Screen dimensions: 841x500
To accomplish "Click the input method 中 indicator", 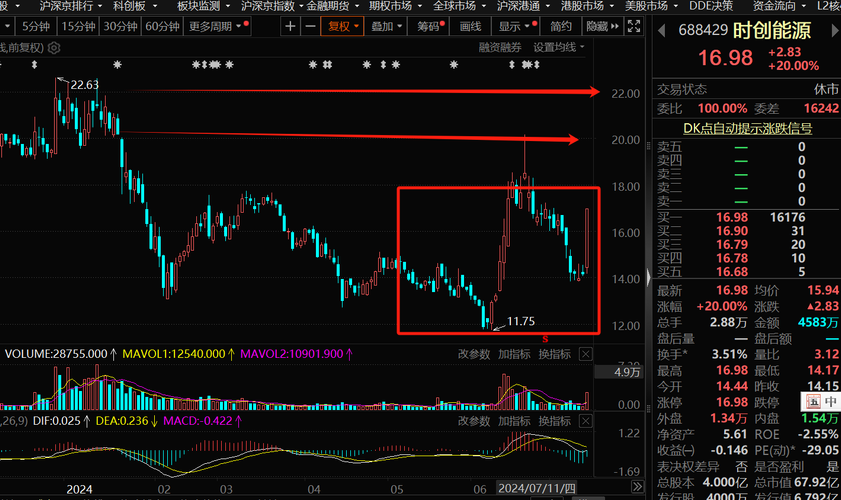I will point(830,401).
